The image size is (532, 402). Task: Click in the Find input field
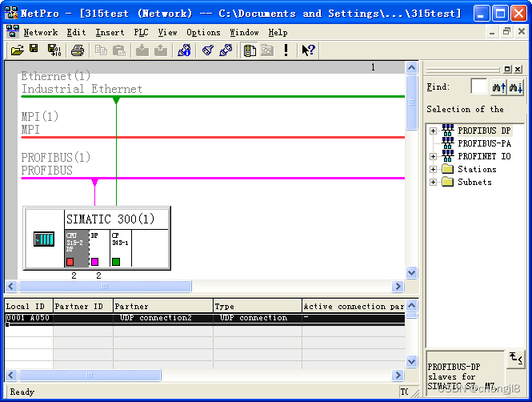click(478, 86)
